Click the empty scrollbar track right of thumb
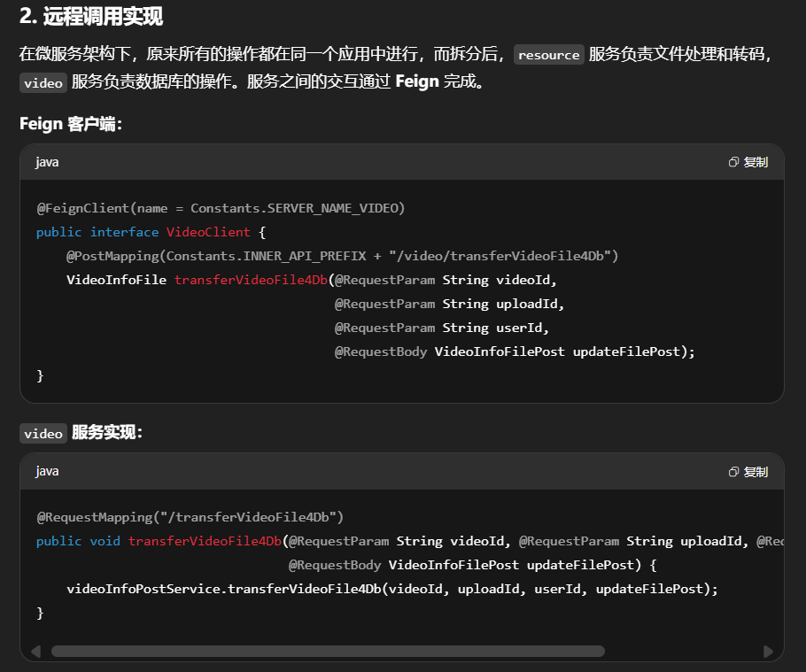 tap(682, 651)
